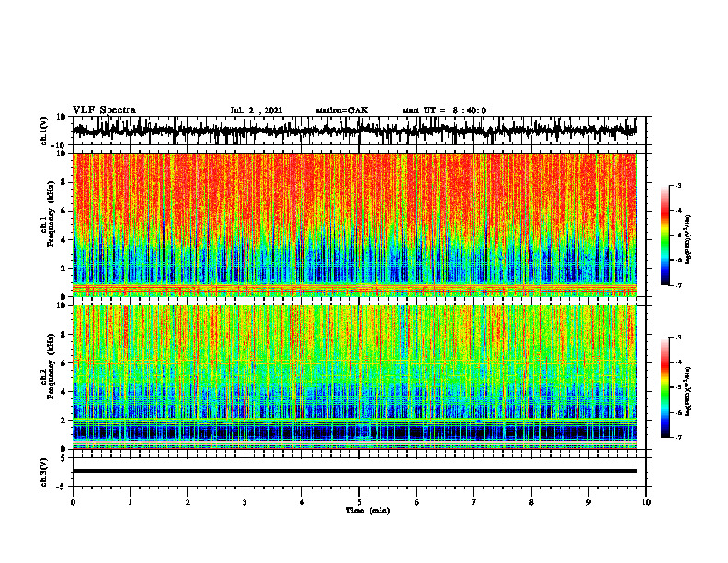This screenshot has width=728, height=563.
Task: Click the "-10" tick on ch.1(V) axis
Action: pos(60,145)
